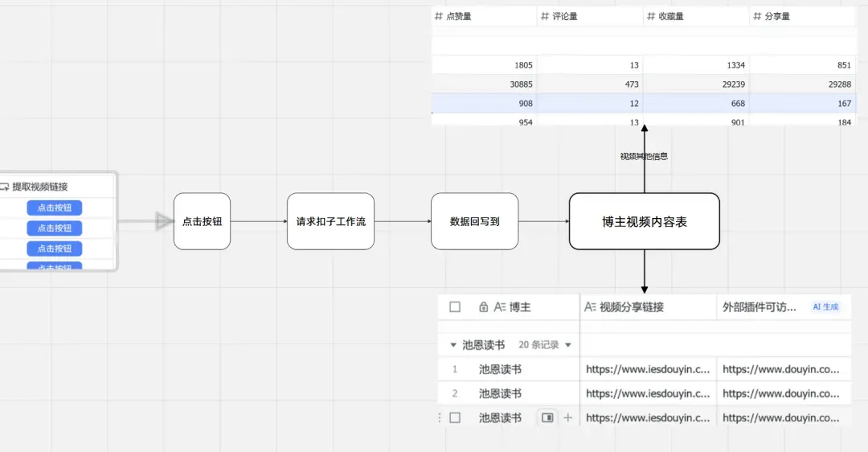Click the text-type icon of 视频分享链接 column
Screen dimensions: 868x452
click(x=591, y=307)
